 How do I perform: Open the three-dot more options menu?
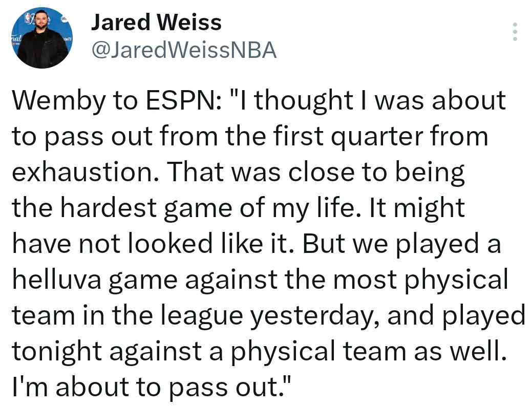(515, 32)
